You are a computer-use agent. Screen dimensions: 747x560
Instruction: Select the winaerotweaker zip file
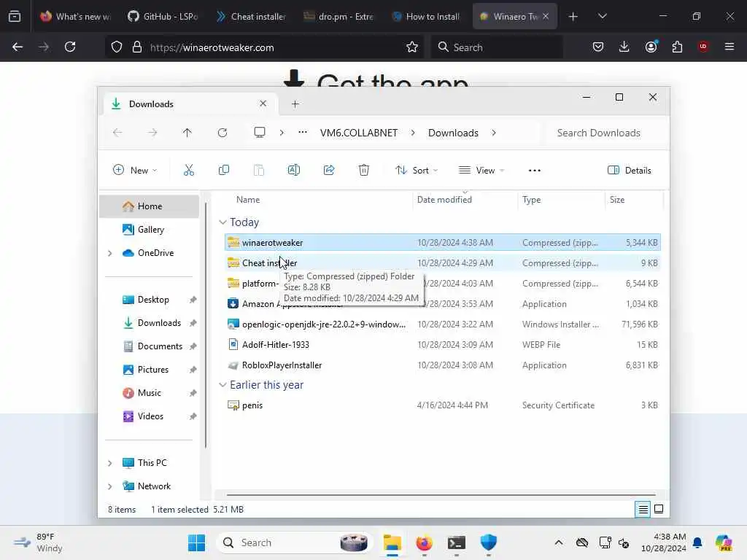click(x=443, y=243)
